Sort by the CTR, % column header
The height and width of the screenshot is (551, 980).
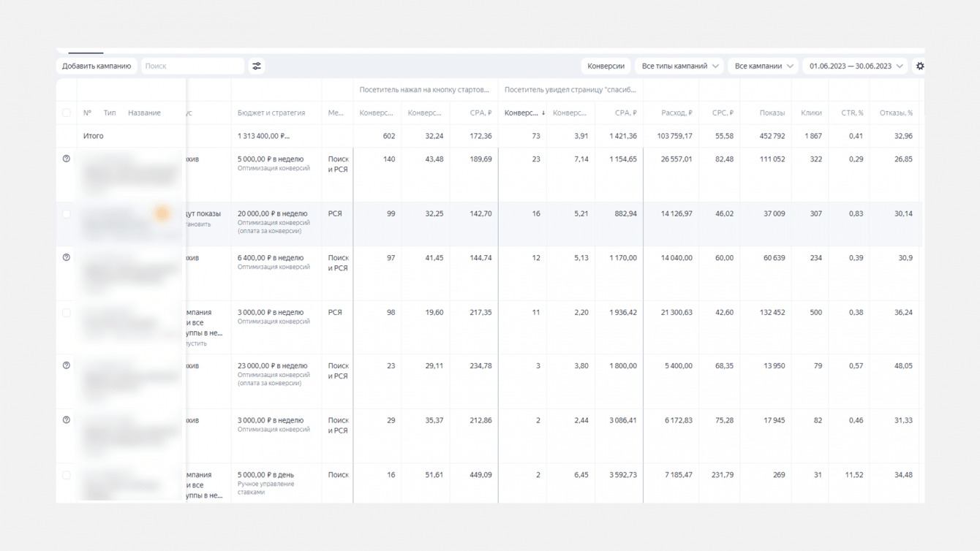pyautogui.click(x=851, y=113)
